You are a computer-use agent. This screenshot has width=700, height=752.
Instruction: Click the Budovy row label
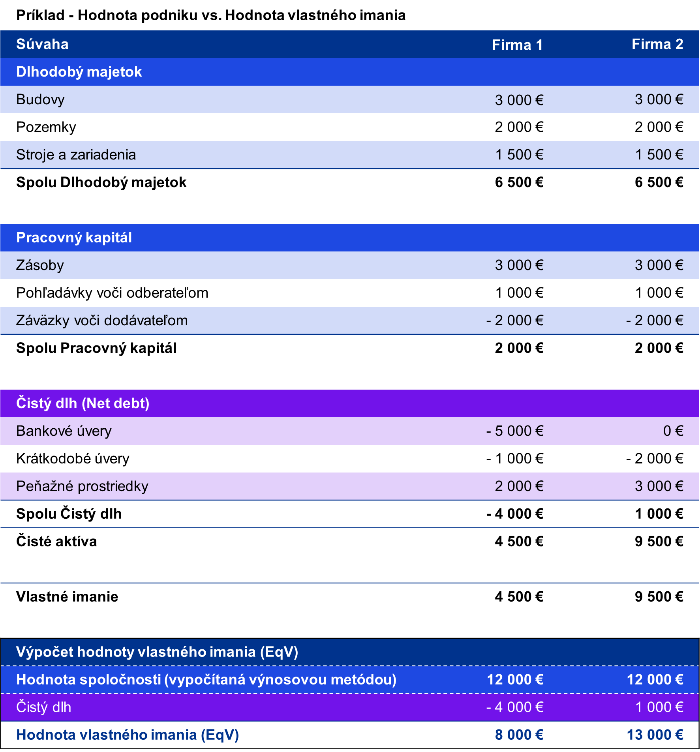point(40,99)
